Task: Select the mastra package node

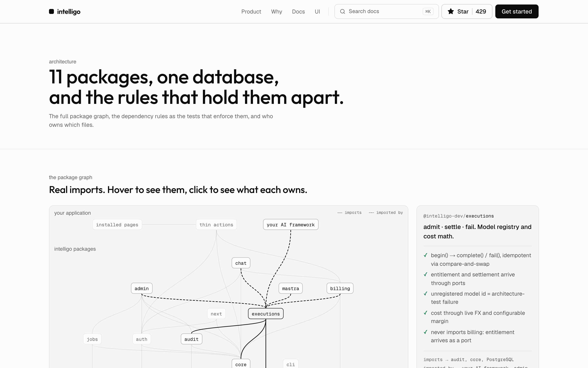Action: pyautogui.click(x=290, y=288)
